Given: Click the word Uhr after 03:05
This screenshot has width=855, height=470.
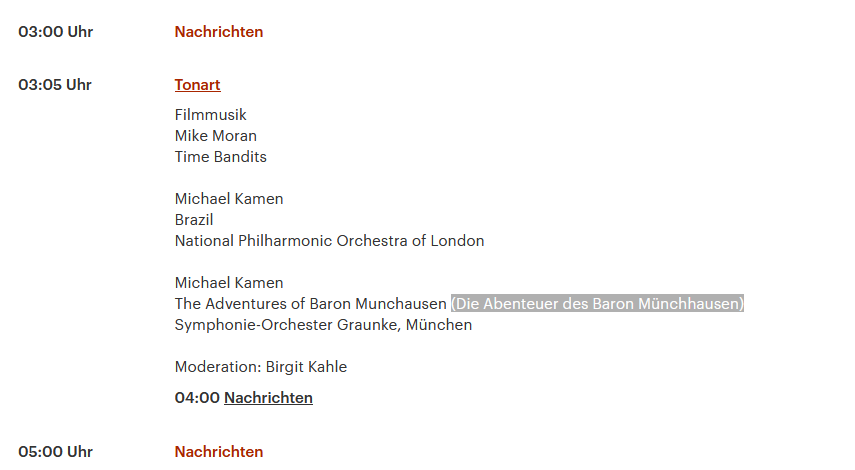Looking at the screenshot, I should click(x=79, y=85).
